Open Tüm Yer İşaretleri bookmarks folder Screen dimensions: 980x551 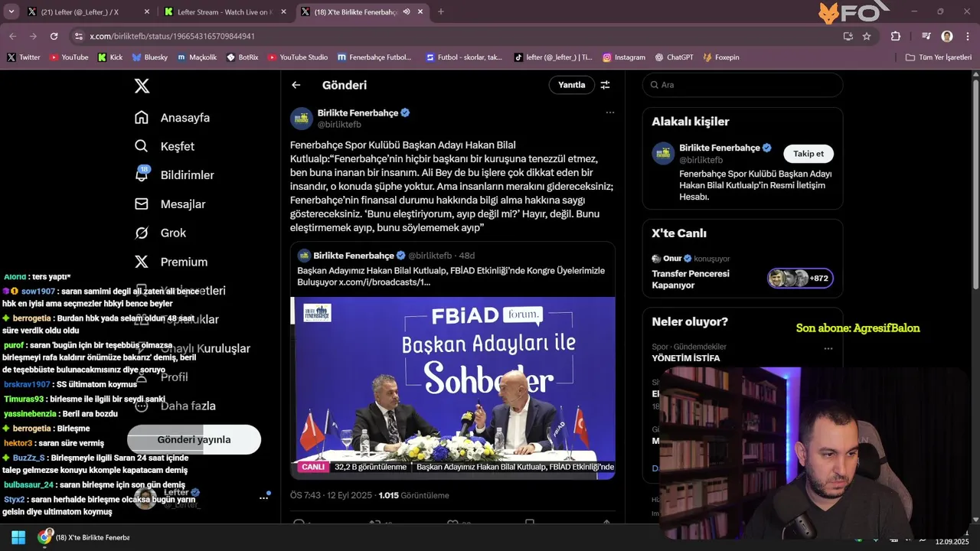[939, 57]
